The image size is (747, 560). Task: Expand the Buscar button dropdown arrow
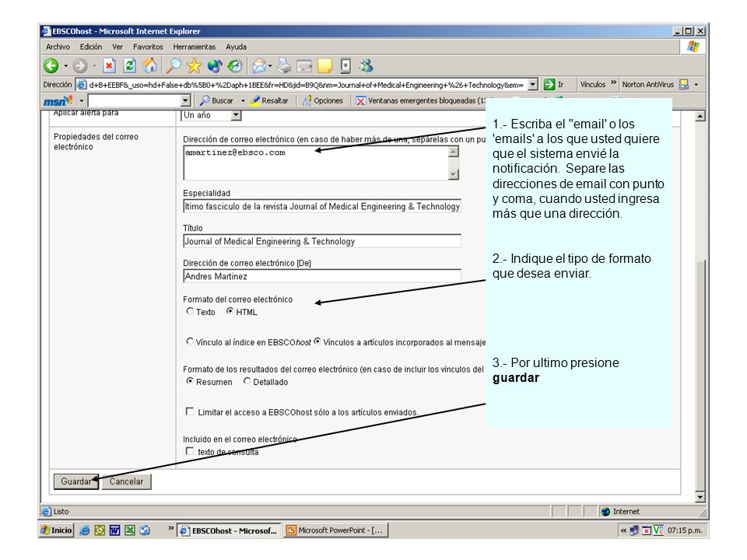pos(243,101)
